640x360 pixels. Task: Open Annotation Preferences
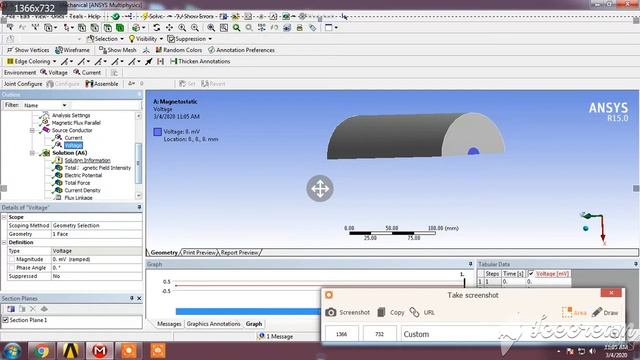(241, 50)
